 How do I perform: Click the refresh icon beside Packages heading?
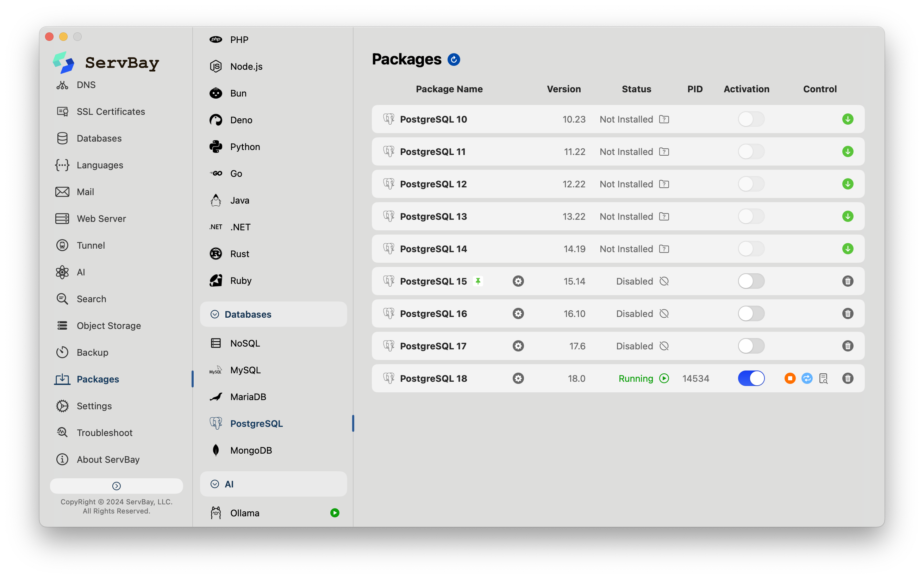pos(454,60)
